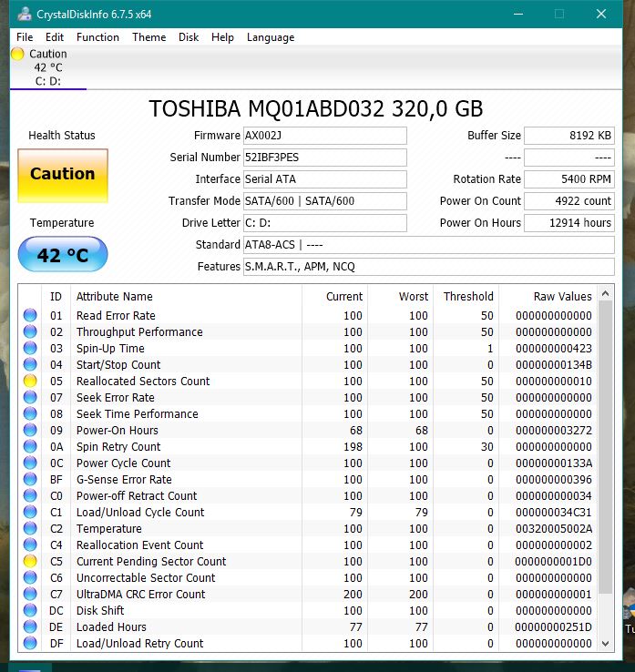The height and width of the screenshot is (672, 635).
Task: Click the status orb for Start/Stop Count
Action: pyautogui.click(x=30, y=365)
